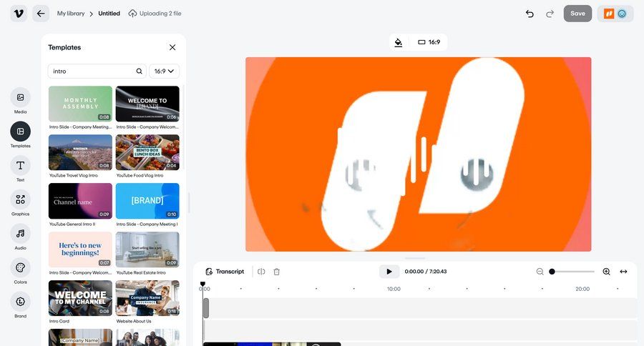Open the My library breadcrumb
This screenshot has height=346, width=644.
click(x=71, y=14)
